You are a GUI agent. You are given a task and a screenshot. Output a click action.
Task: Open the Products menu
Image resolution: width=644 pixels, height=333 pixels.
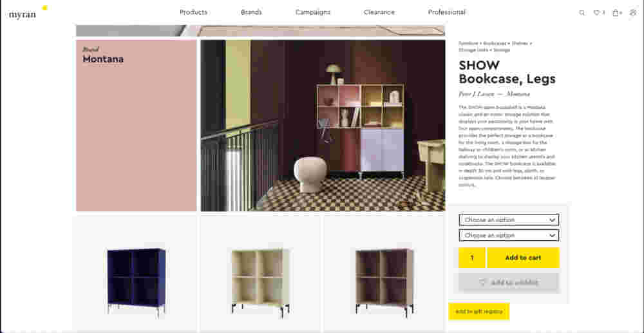(x=193, y=12)
